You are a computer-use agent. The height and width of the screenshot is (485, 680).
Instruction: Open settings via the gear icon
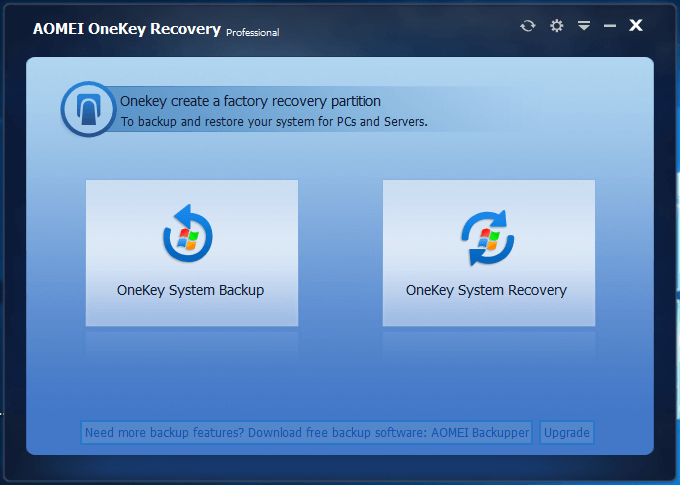tap(556, 26)
